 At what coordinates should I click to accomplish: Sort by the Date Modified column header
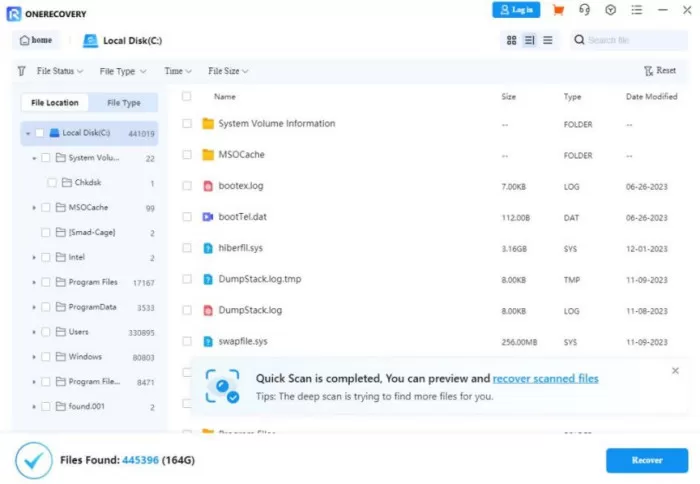click(x=651, y=96)
